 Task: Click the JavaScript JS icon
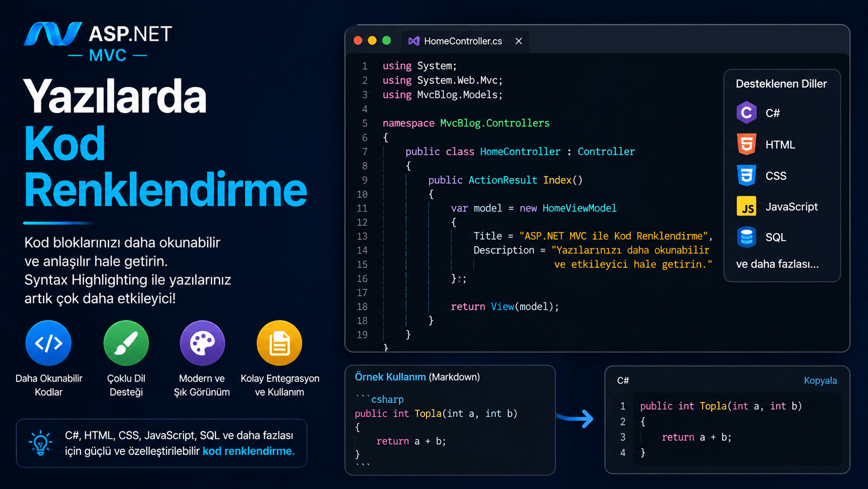747,206
